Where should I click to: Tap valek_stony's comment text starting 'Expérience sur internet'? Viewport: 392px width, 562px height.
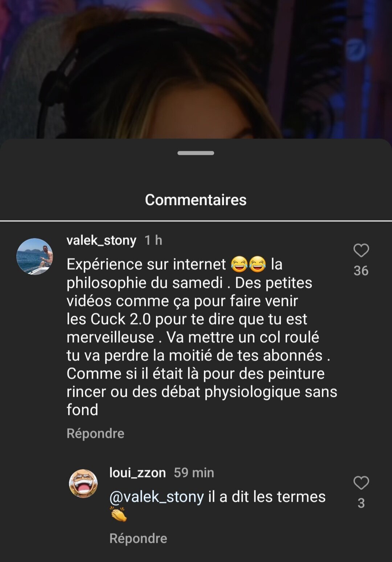[202, 337]
